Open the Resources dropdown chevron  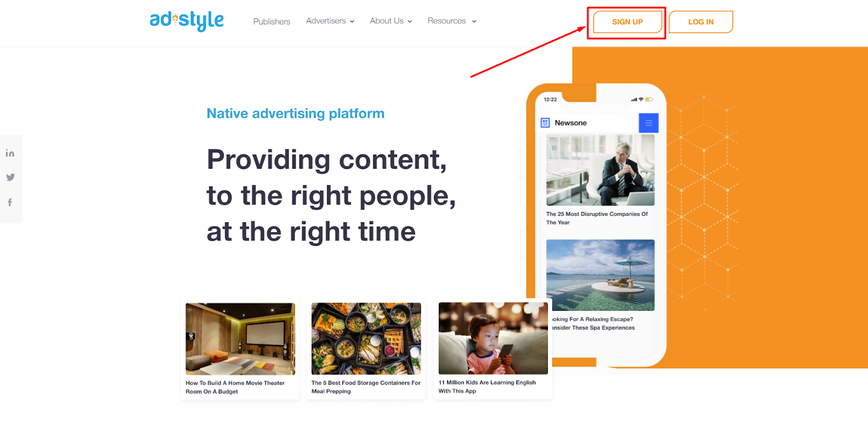pos(474,22)
